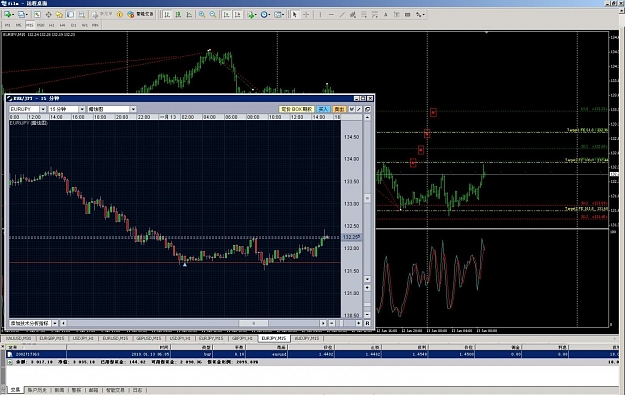
Task: Switch to the 账户历史 terminal tab
Action: click(37, 390)
